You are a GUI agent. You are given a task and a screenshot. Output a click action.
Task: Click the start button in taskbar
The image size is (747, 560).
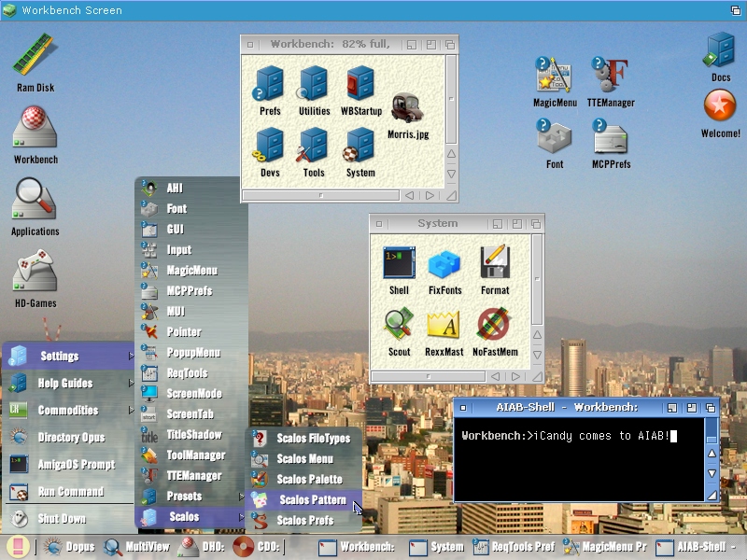tap(18, 547)
